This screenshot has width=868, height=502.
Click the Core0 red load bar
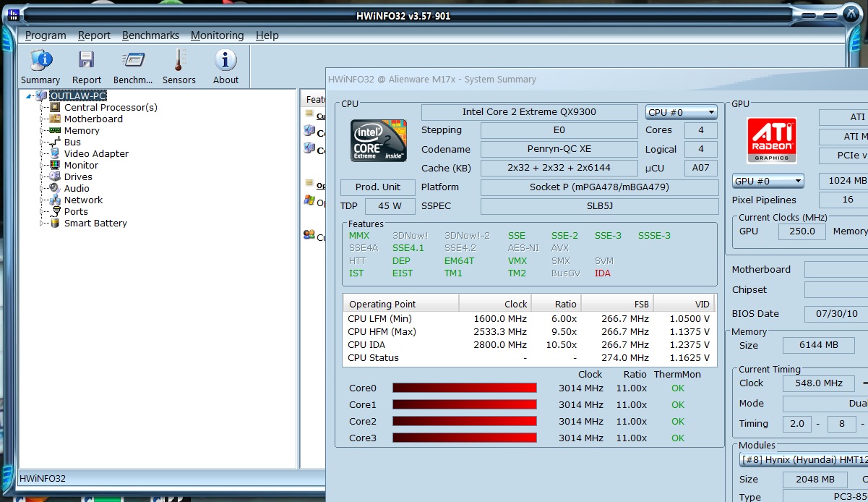click(x=464, y=388)
